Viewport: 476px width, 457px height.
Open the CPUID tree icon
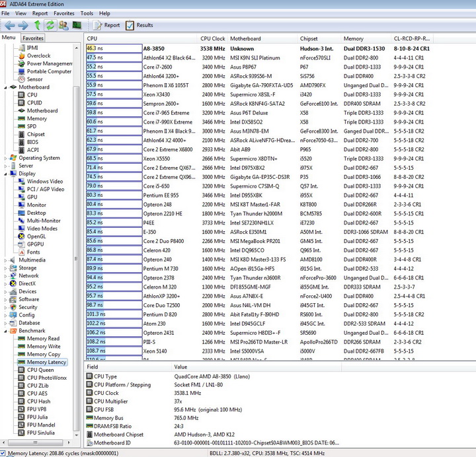click(x=22, y=103)
